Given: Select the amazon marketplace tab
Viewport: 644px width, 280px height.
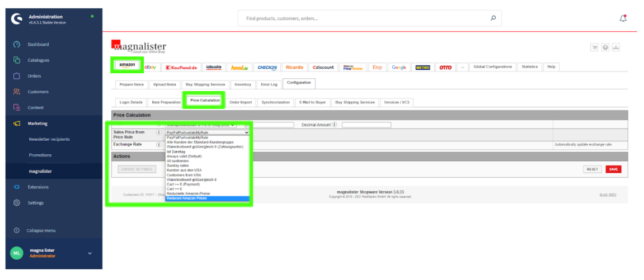Looking at the screenshot, I should coord(127,65).
